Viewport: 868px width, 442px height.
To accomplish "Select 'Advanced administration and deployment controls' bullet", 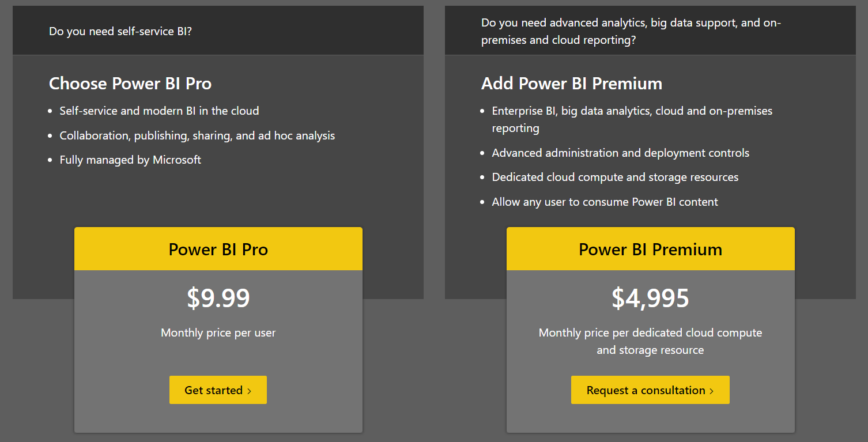I will [620, 153].
